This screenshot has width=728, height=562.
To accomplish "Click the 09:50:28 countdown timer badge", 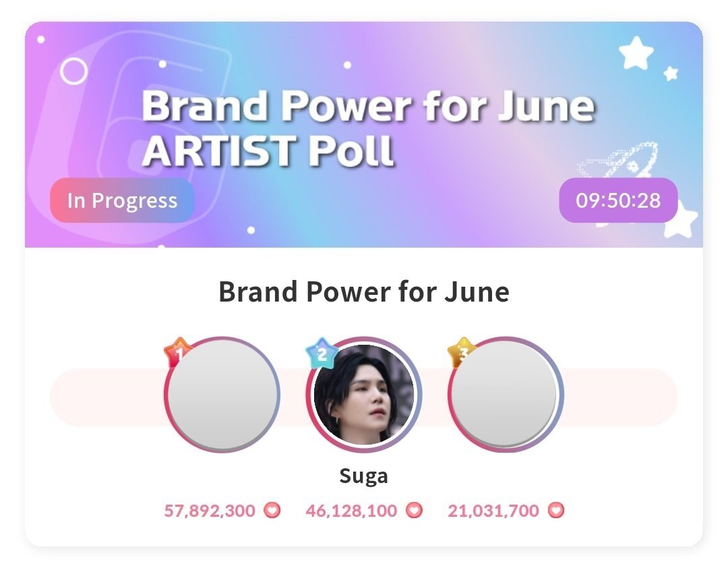I will tap(618, 200).
